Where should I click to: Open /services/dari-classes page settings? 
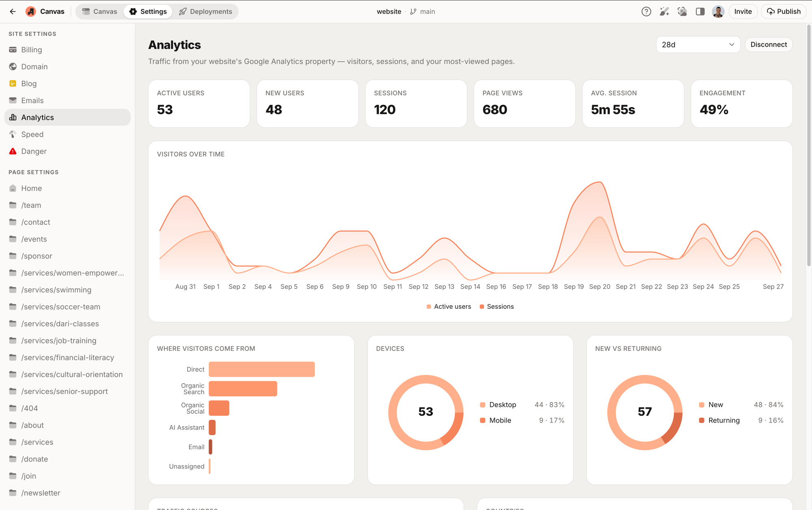click(x=67, y=323)
